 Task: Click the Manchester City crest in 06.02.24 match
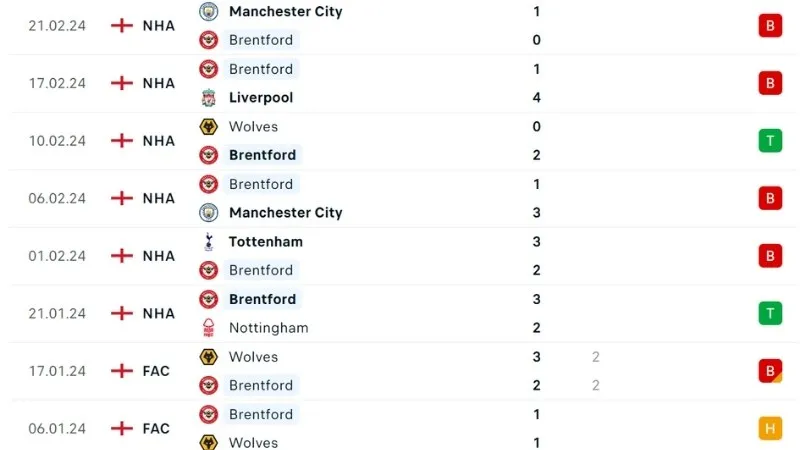pos(209,213)
